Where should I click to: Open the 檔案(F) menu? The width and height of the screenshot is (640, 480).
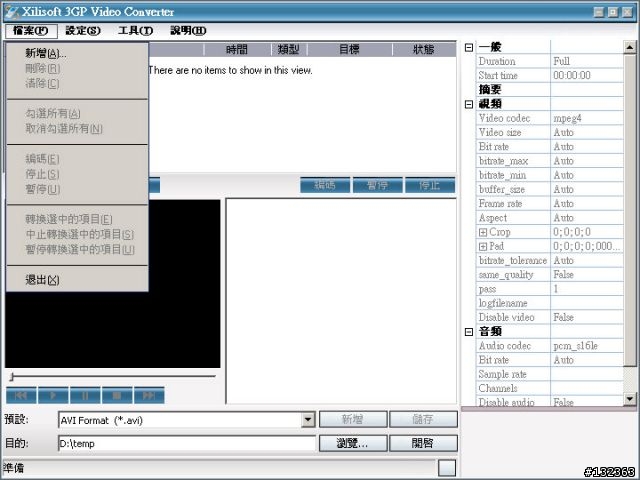31,31
